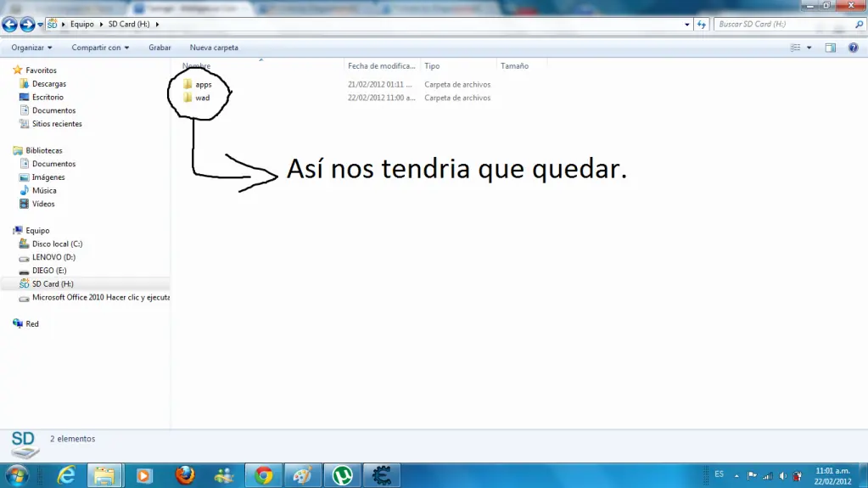Open clock showing 11:01 a.m.
868x488 pixels.
(832, 476)
